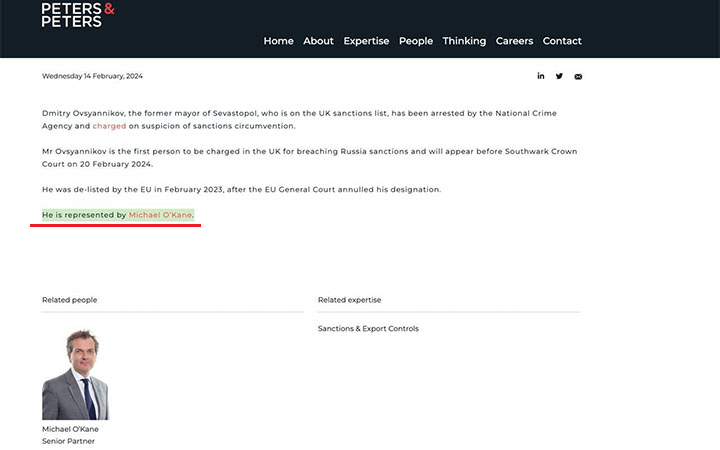
Task: Open the Expertise menu item
Action: [366, 41]
